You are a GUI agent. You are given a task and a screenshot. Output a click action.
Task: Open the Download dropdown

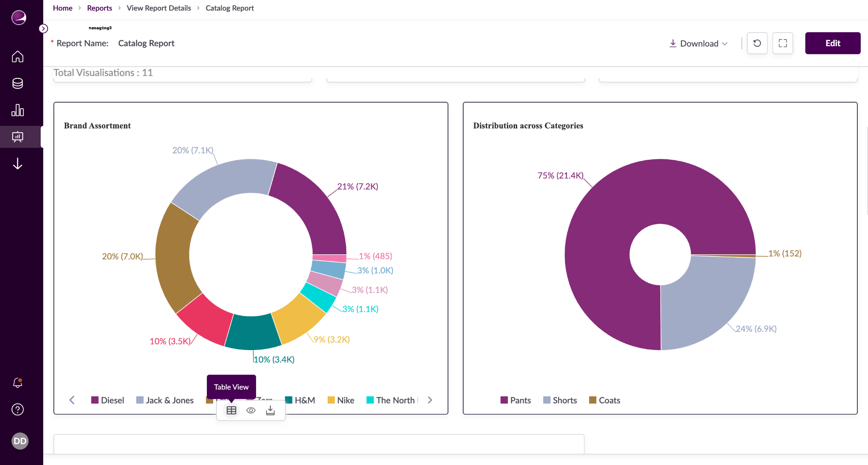pyautogui.click(x=697, y=43)
